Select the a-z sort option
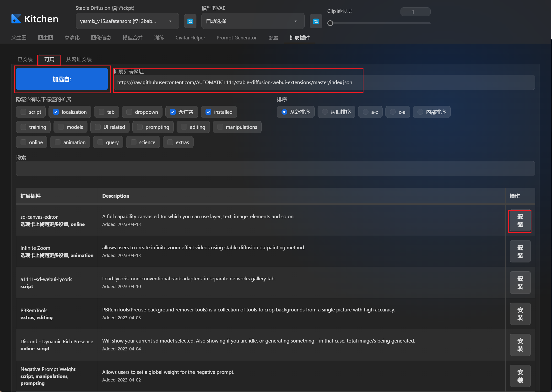 [x=370, y=112]
